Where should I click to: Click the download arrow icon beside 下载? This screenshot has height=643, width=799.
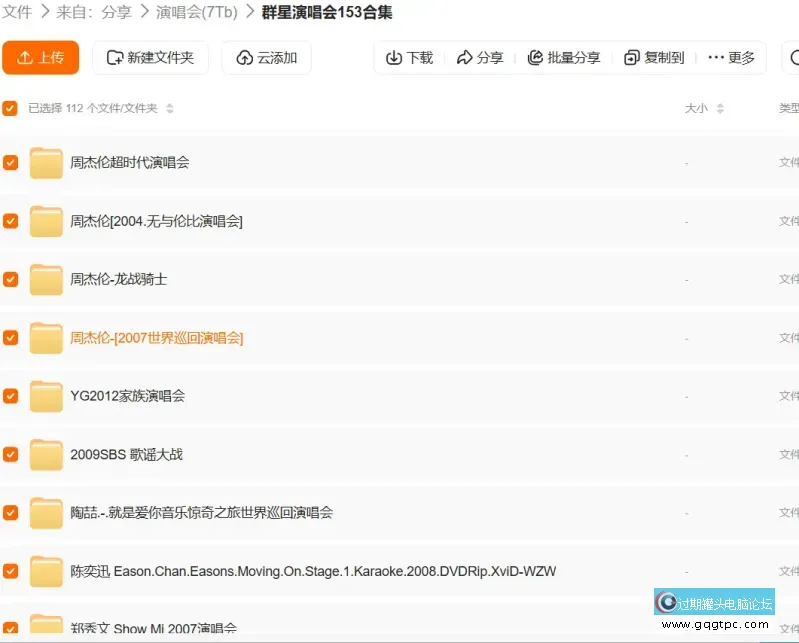[x=394, y=58]
